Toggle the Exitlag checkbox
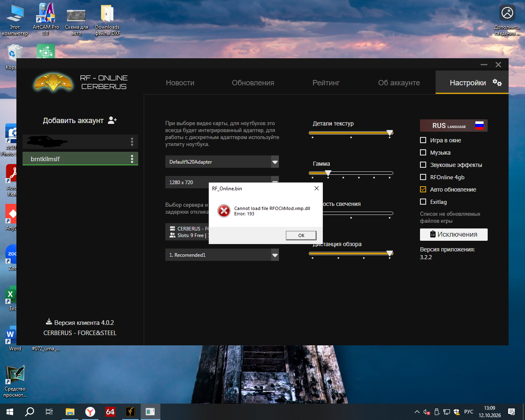Screen dimensions: 525x420 (423, 202)
